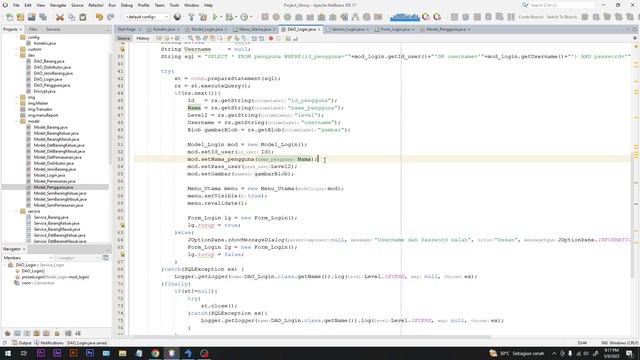Select Model_Pengguna.java in Projects tree
The image size is (640, 360).
[x=53, y=187]
